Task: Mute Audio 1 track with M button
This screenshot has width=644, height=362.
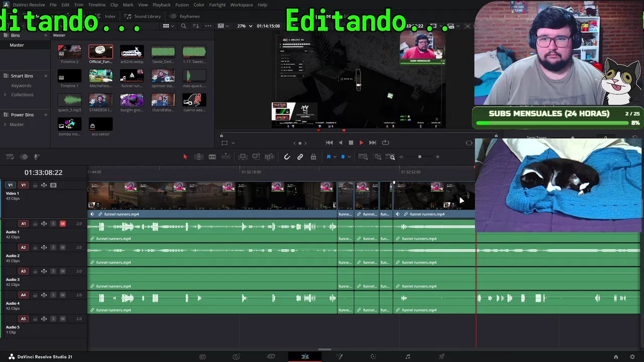Action: (62, 224)
